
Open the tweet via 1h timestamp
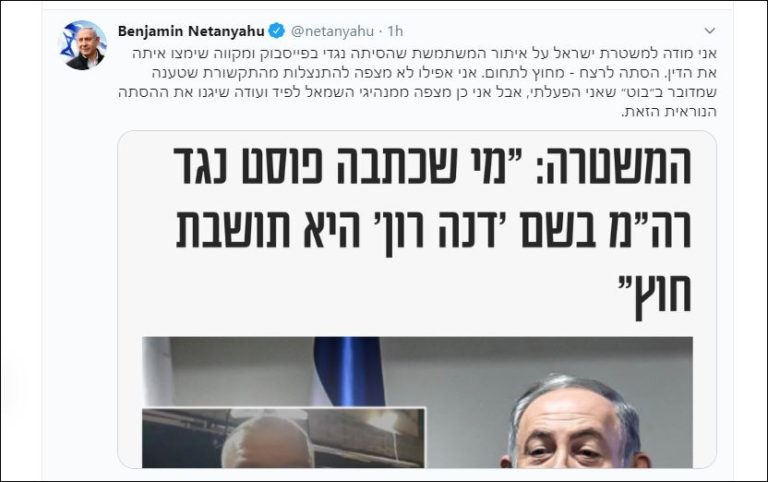(x=395, y=31)
